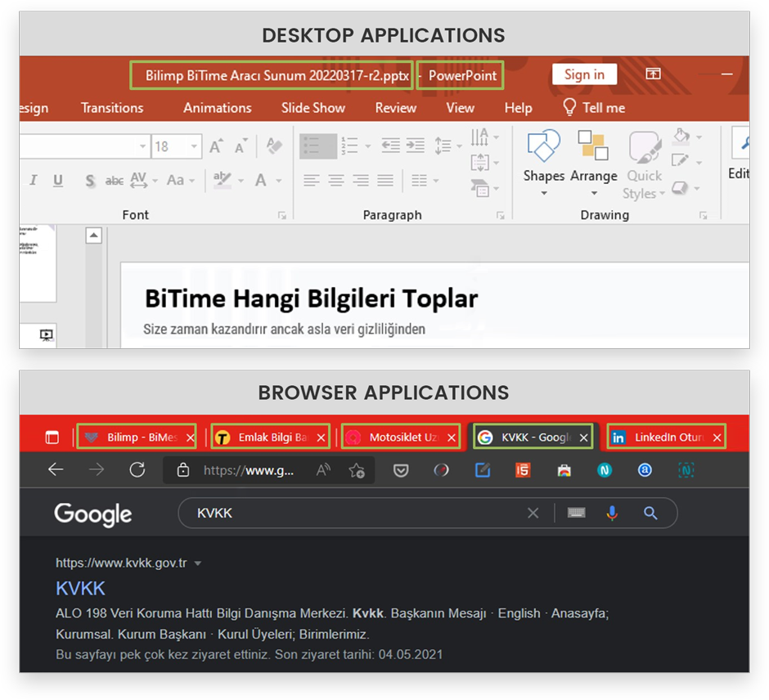
Task: Open the Help ribbon tab
Action: [518, 108]
